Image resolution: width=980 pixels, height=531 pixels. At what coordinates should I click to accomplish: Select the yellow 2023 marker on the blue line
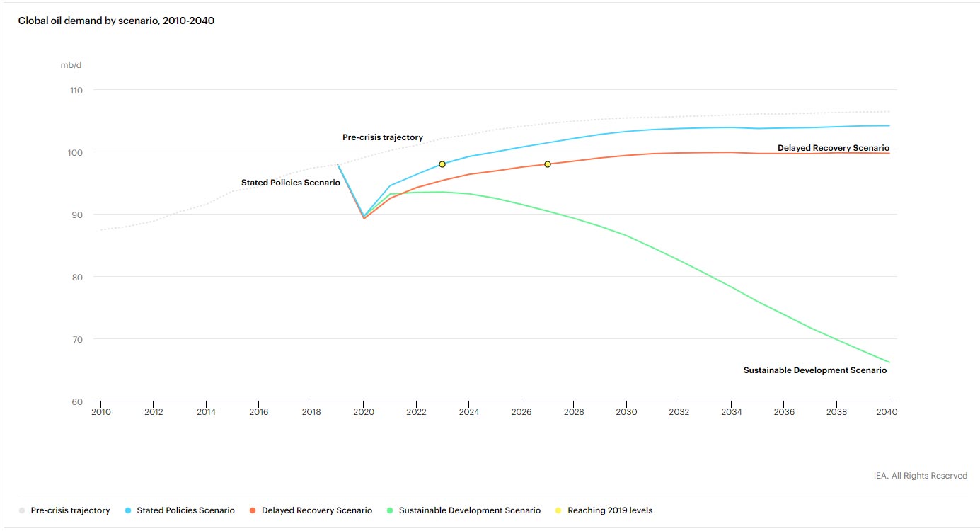click(x=442, y=163)
